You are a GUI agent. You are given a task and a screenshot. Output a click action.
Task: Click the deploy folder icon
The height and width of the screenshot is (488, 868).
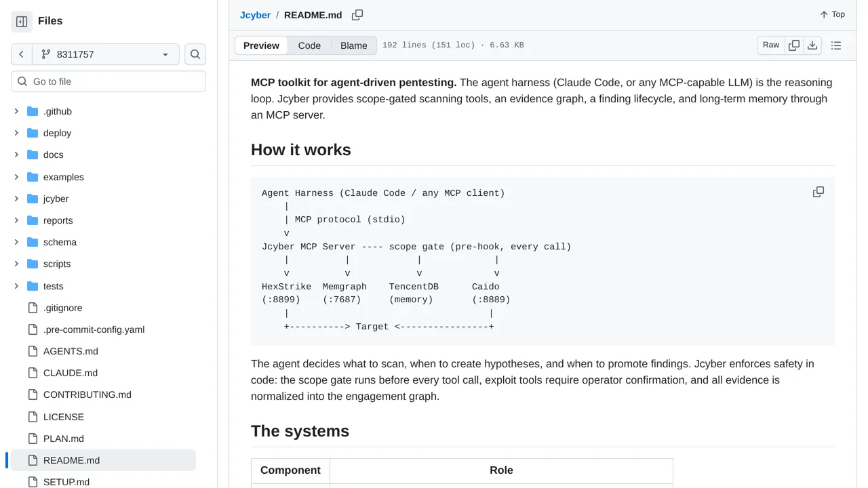33,133
